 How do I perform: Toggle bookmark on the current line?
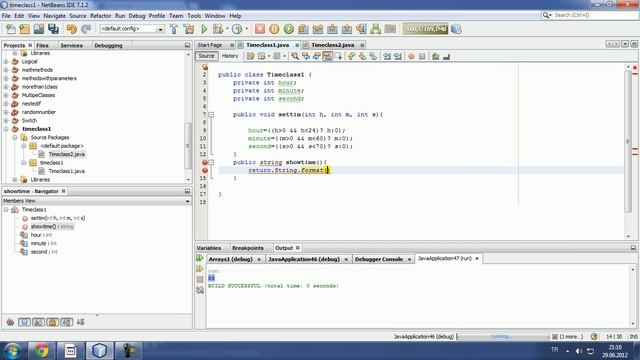coord(373,56)
